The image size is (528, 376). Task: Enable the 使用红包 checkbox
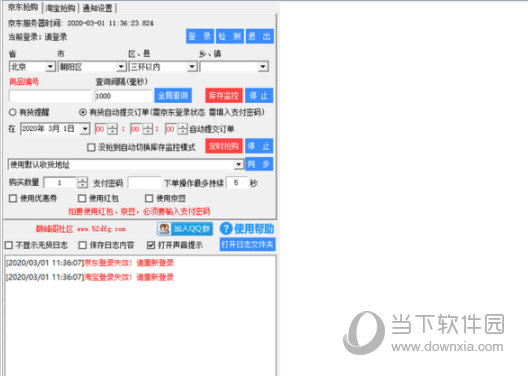point(82,198)
